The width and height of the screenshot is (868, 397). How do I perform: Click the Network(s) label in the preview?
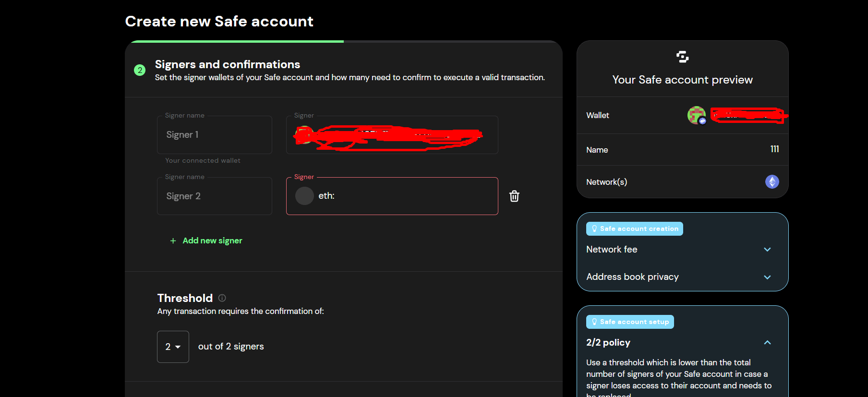[x=607, y=182]
